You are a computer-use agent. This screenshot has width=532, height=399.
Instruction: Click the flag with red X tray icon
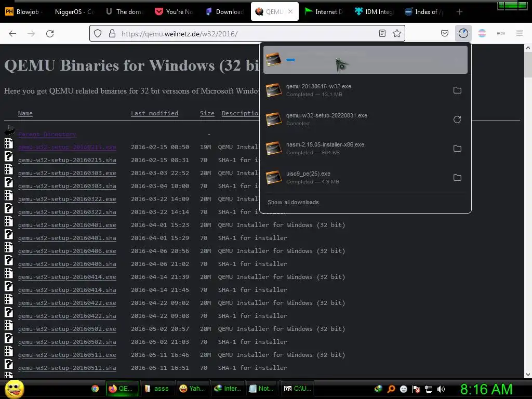coord(416,389)
